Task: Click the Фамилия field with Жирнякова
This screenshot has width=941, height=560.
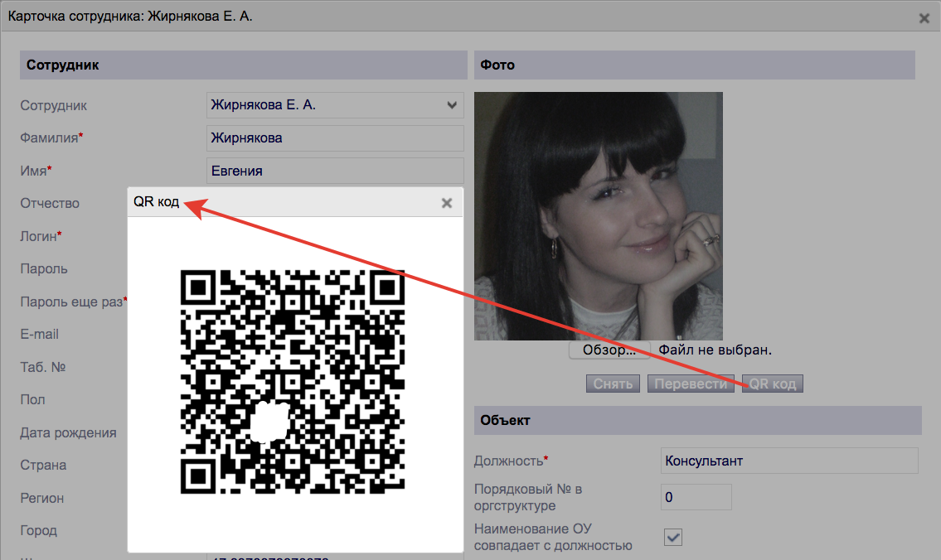Action: pyautogui.click(x=335, y=138)
